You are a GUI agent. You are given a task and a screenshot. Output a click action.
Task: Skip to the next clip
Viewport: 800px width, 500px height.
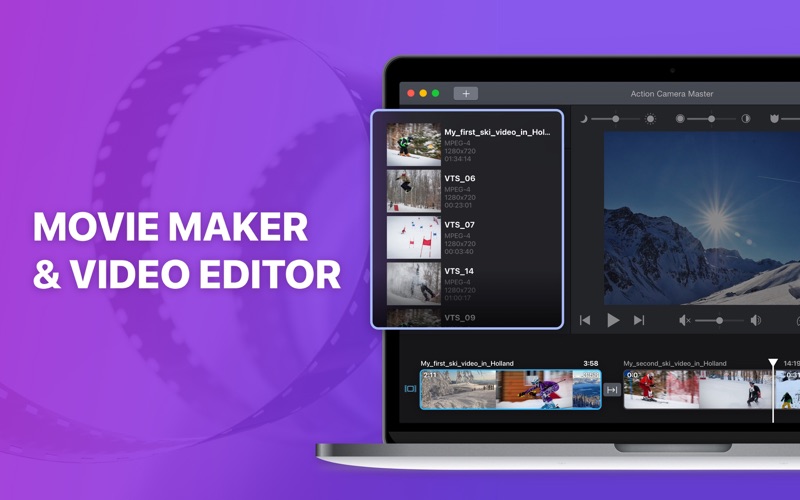pos(639,320)
